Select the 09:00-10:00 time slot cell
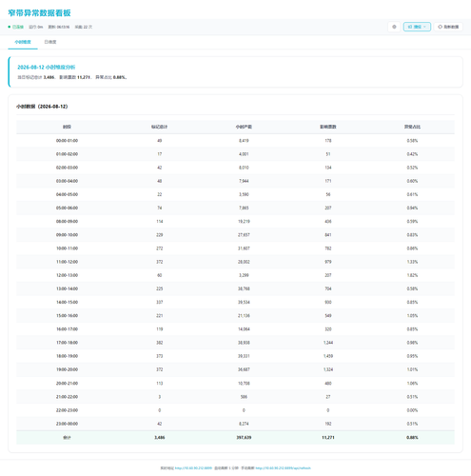The image size is (471, 476). pos(67,235)
